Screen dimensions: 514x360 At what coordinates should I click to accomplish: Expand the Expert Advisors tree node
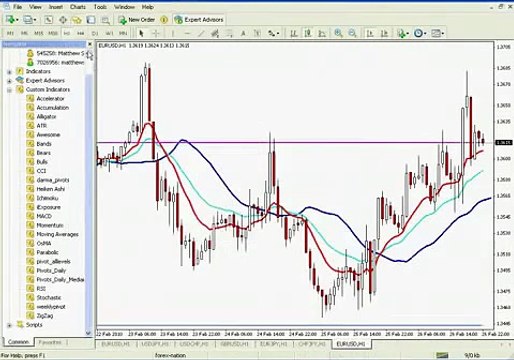point(10,81)
